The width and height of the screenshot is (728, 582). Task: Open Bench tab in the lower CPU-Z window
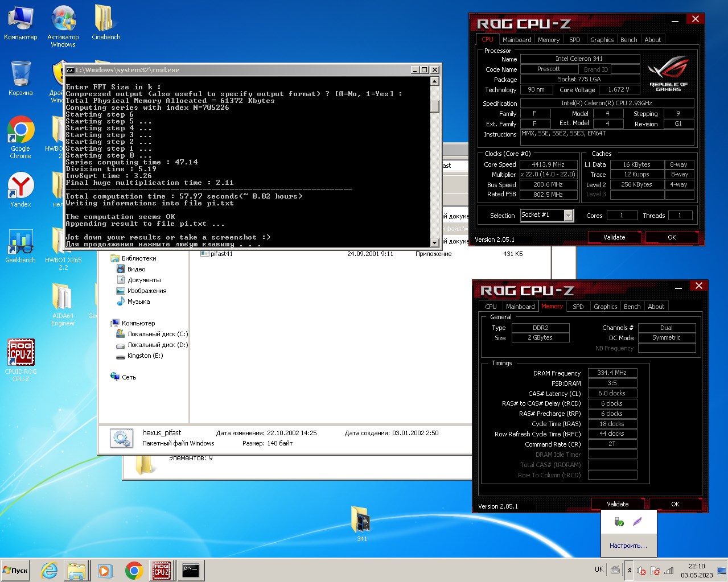pyautogui.click(x=632, y=307)
